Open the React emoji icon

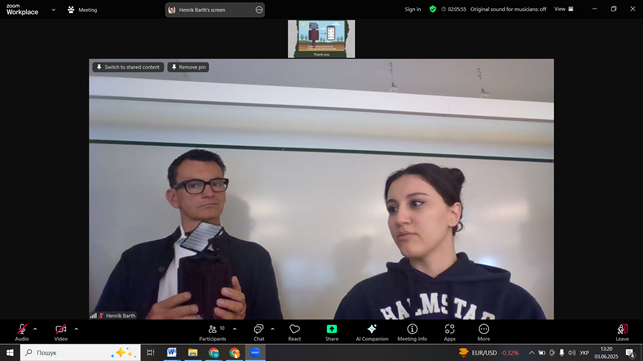click(x=294, y=329)
